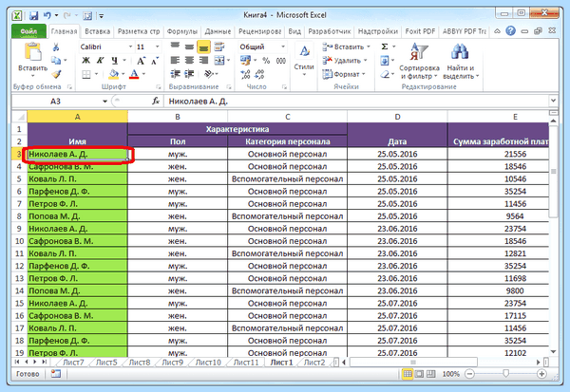
Task: Click the Paste clipboard icon
Action: (32, 52)
